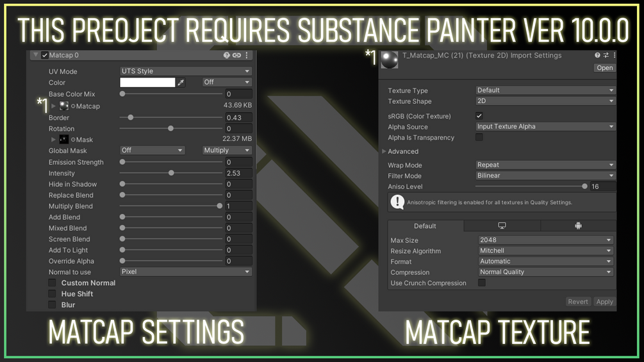
Task: Click the Intensity value field 2.53
Action: (238, 173)
